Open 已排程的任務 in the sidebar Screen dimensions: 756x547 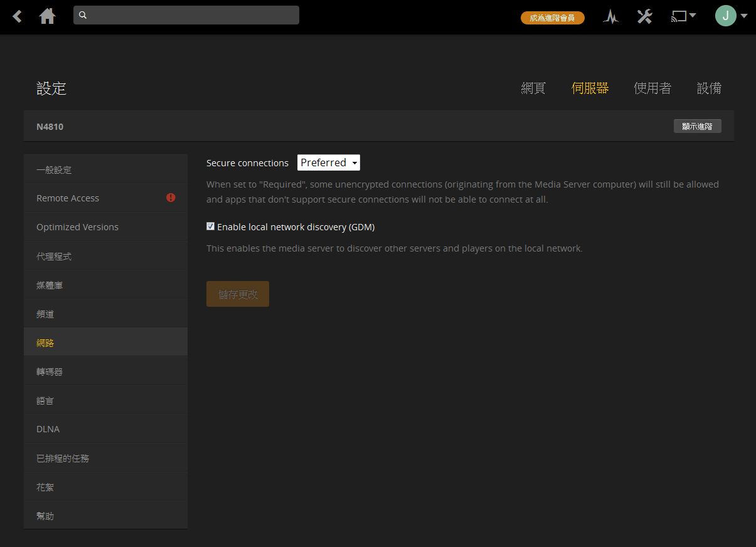tap(105, 458)
